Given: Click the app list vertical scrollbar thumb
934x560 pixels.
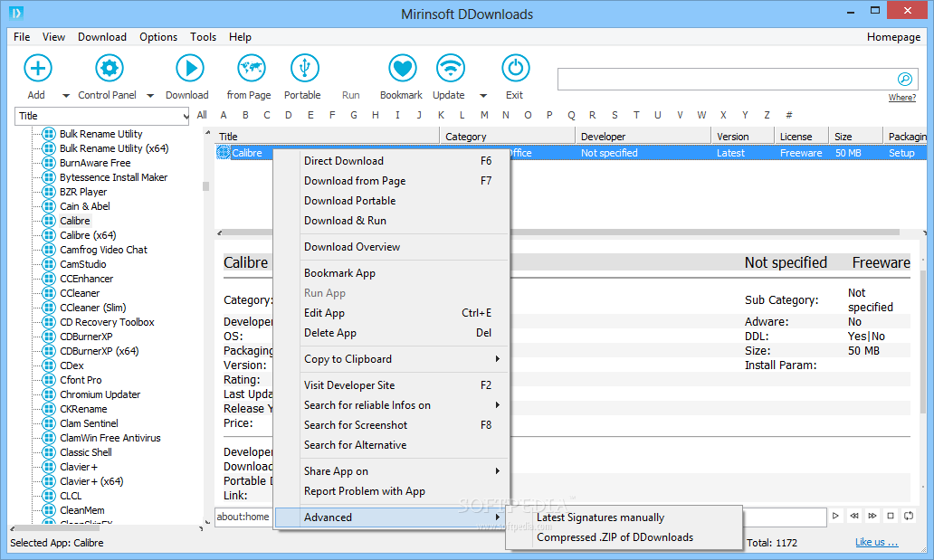Looking at the screenshot, I should click(206, 185).
